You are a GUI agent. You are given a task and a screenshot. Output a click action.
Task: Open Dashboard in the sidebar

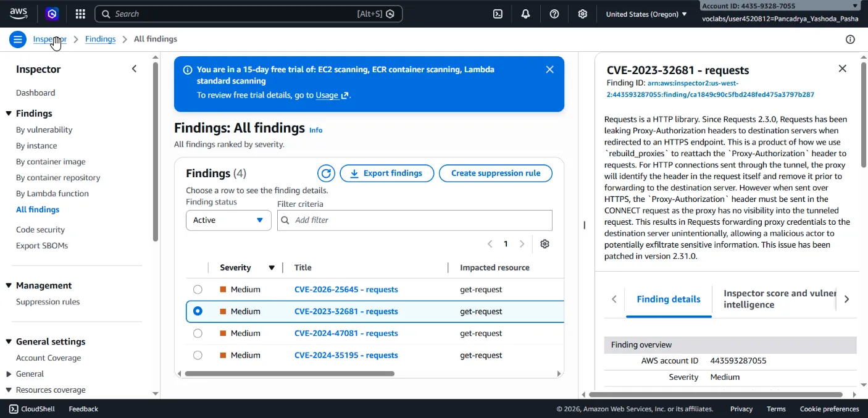click(x=36, y=93)
